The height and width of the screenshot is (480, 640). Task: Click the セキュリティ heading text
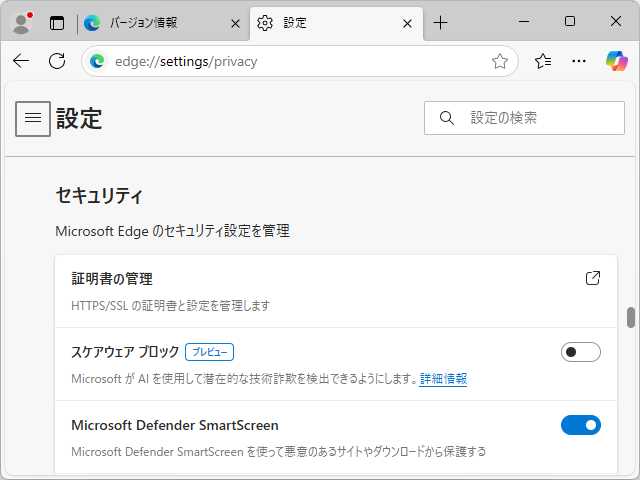tap(99, 196)
